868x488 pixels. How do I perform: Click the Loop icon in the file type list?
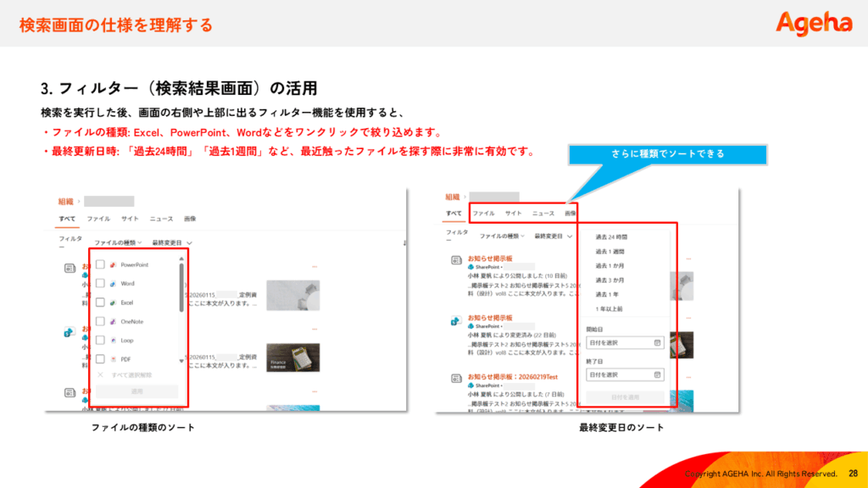(113, 341)
